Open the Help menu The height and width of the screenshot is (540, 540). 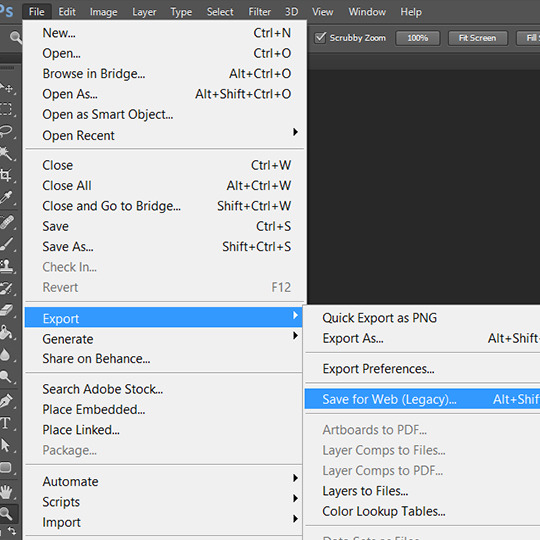tap(411, 12)
